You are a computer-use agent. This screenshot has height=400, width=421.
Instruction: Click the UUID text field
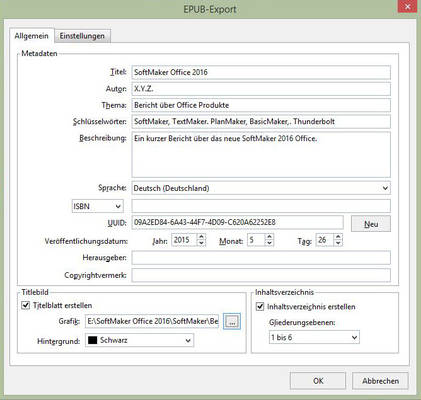tap(237, 222)
